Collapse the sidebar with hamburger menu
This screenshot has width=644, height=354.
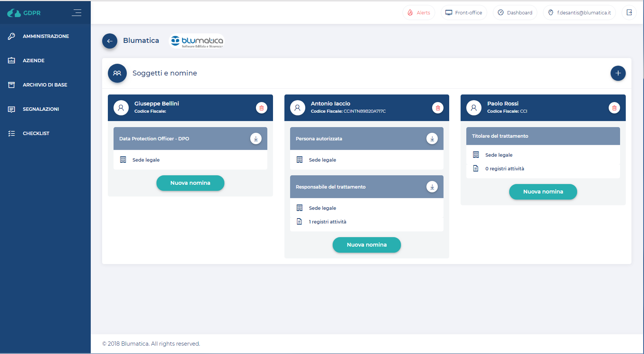pos(77,13)
